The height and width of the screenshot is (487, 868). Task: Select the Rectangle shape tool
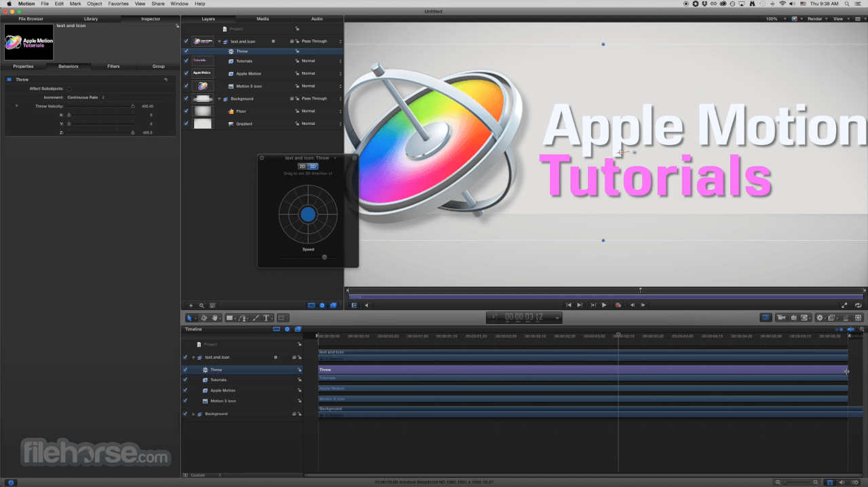coord(230,317)
